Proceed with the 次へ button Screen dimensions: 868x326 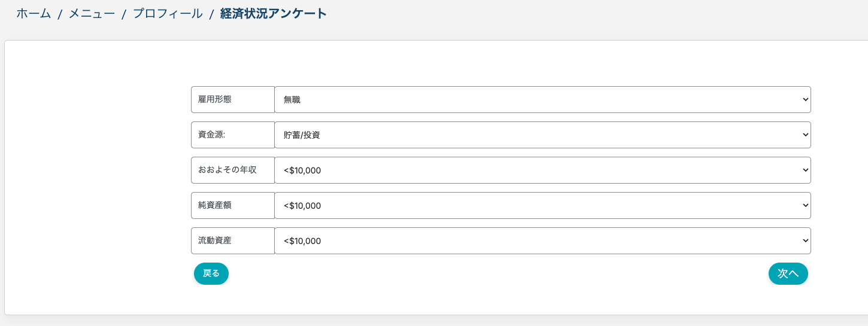tap(788, 273)
